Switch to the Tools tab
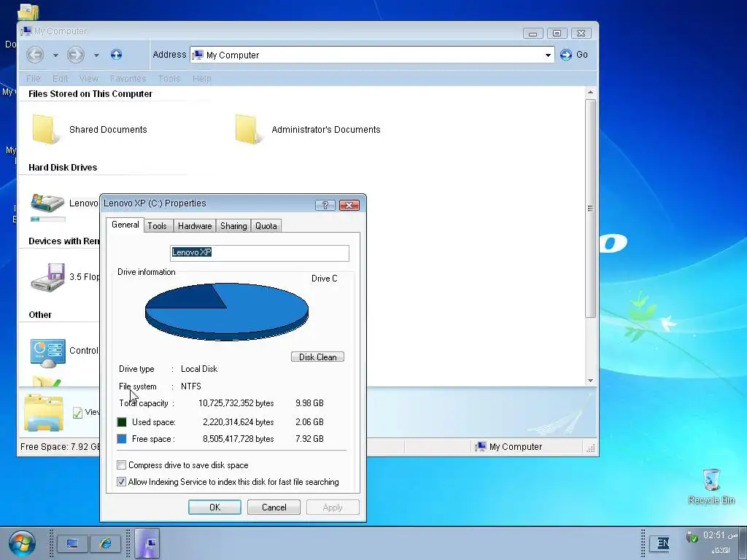This screenshot has height=560, width=747. pyautogui.click(x=158, y=226)
